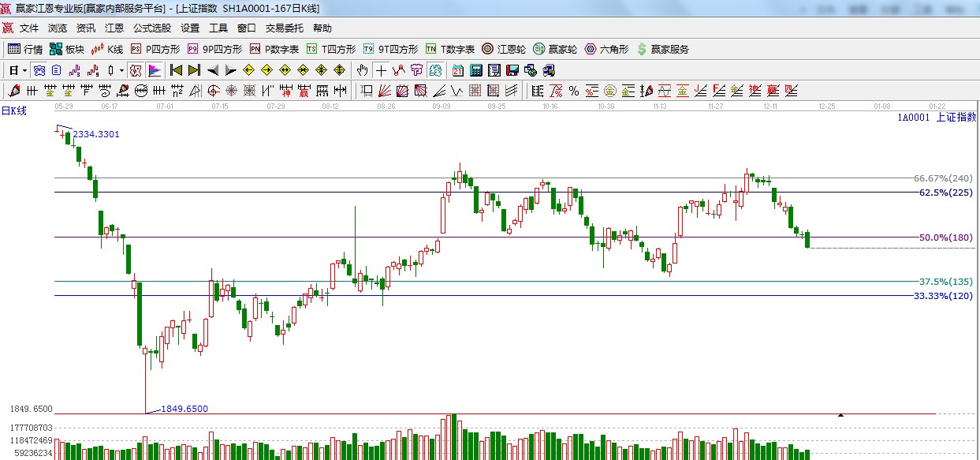Viewport: 980px width, 460px height.
Task: Open the 板块 sector view
Action: pyautogui.click(x=66, y=49)
